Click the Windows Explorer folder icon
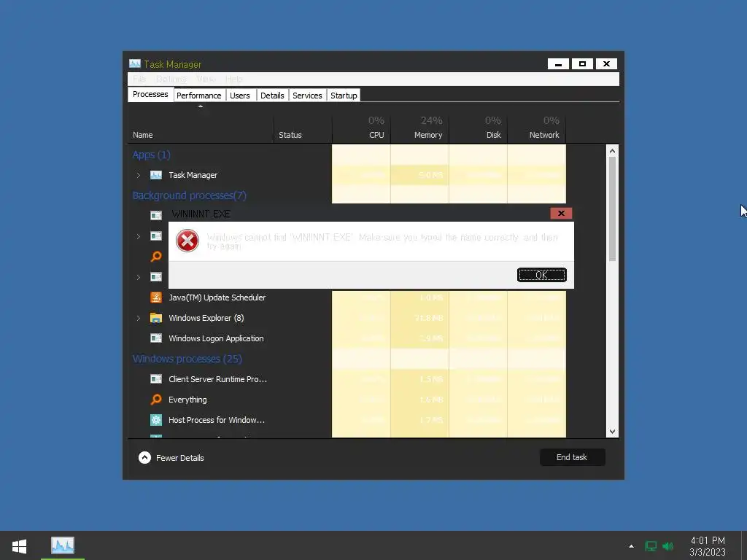Viewport: 747px width, 560px height. click(156, 318)
